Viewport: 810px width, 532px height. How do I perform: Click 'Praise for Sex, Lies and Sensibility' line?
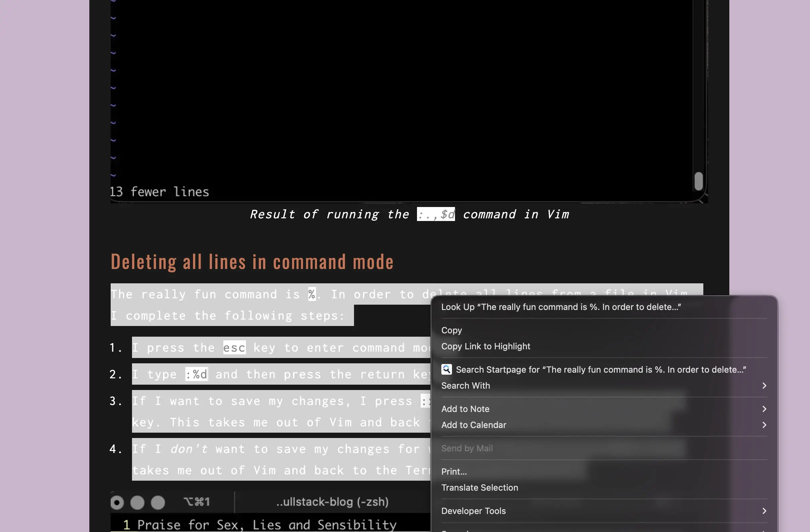[267, 525]
